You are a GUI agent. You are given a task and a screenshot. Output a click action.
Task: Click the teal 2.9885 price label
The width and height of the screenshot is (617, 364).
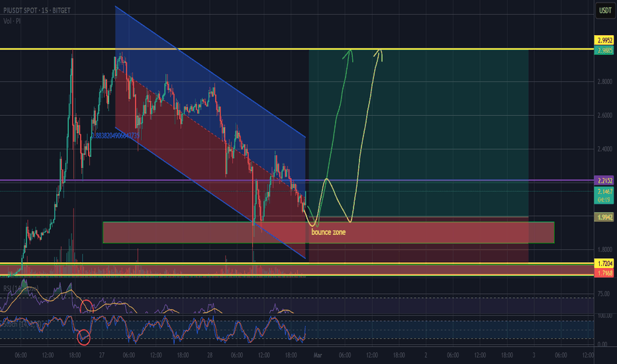point(604,50)
